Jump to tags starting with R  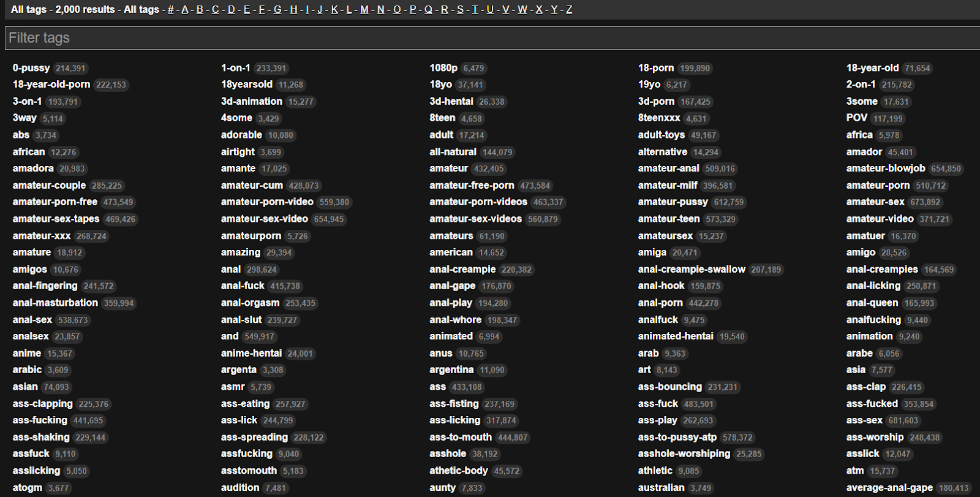coord(445,10)
